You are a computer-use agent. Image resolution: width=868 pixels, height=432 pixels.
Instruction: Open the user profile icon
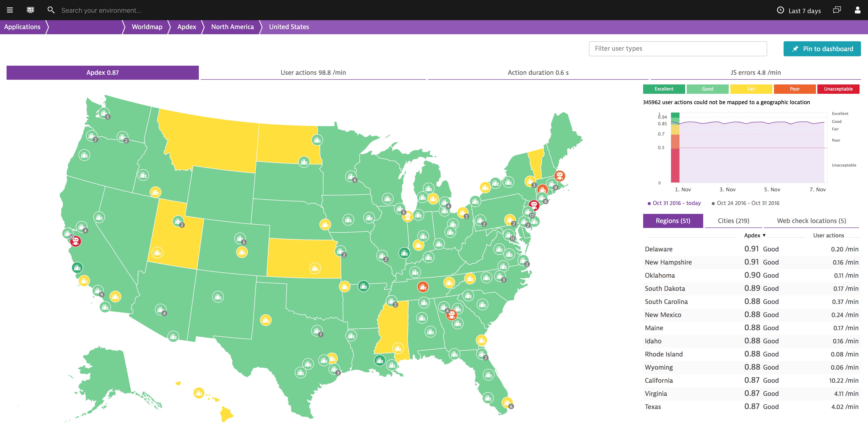[857, 10]
